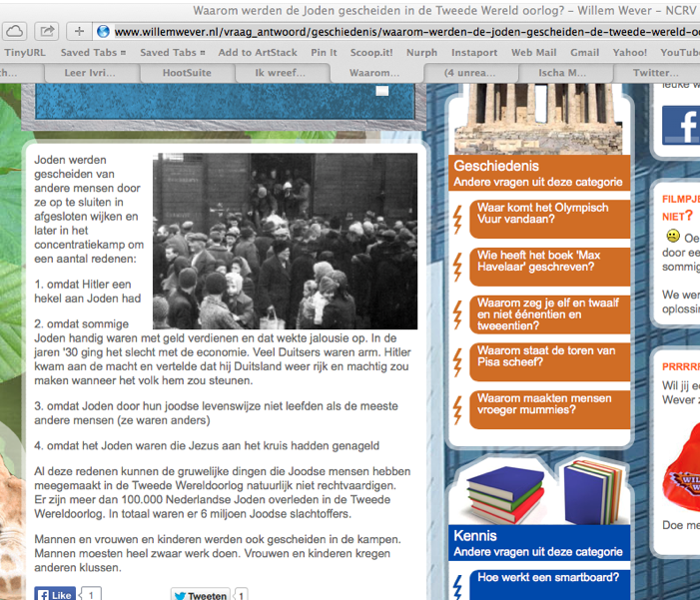Click the Tweeten button
Viewport: 700px width, 600px height.
click(200, 594)
